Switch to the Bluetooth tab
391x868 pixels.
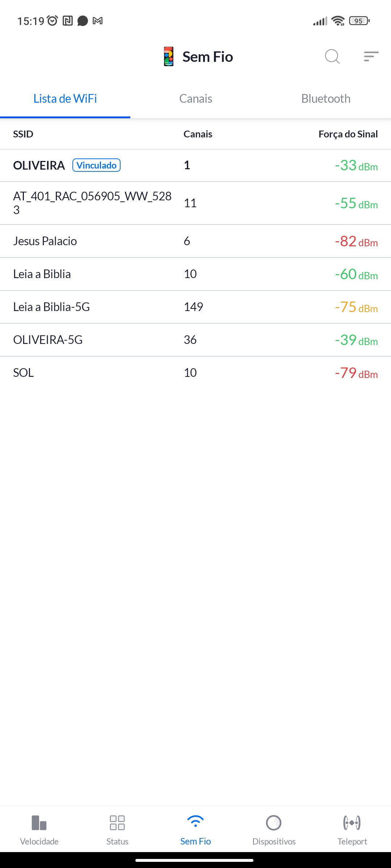click(326, 99)
